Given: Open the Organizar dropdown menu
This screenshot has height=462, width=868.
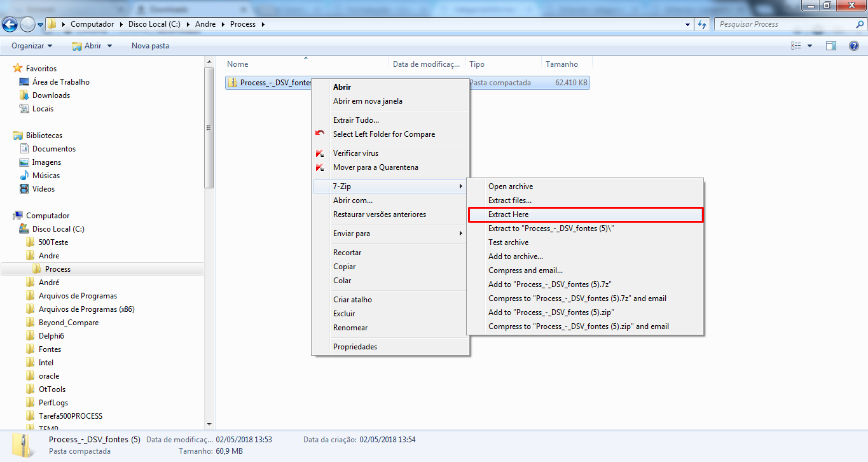Looking at the screenshot, I should click(x=32, y=46).
